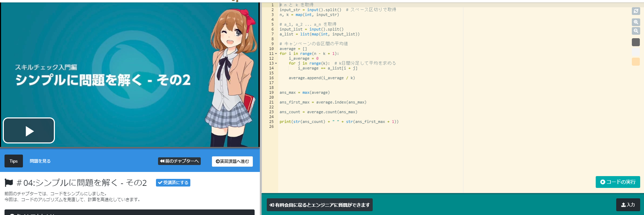Switch to the Tips tab
This screenshot has width=644, height=215.
pos(14,161)
